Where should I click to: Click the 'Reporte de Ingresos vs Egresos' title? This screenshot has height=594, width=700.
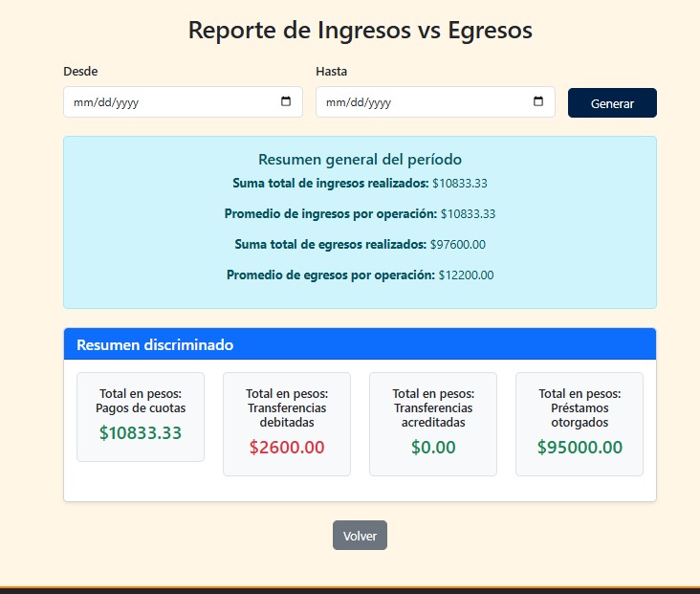pyautogui.click(x=360, y=30)
